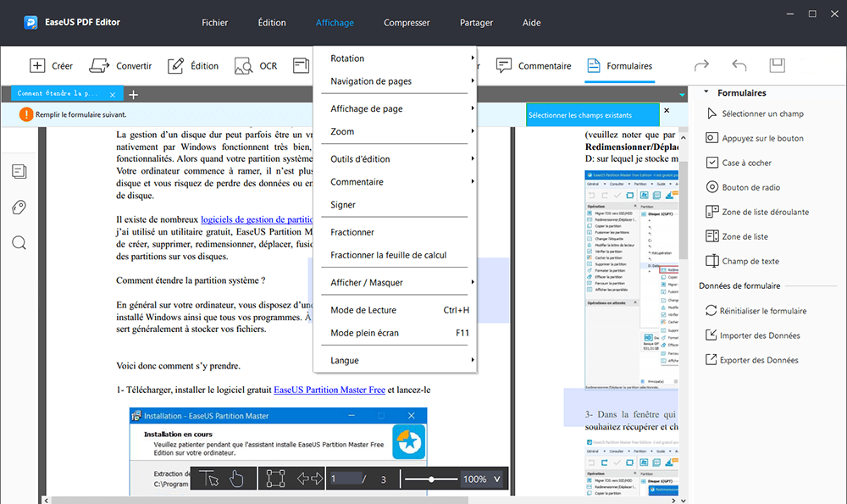
Task: Click the Édition pencil toolbar icon
Action: pyautogui.click(x=175, y=66)
